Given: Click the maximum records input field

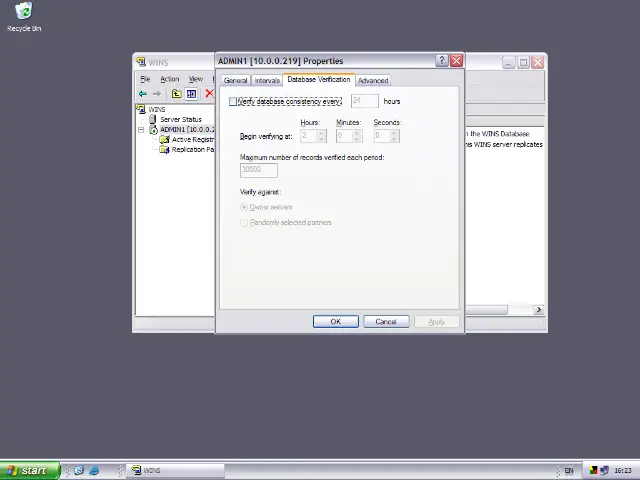Looking at the screenshot, I should pyautogui.click(x=258, y=170).
